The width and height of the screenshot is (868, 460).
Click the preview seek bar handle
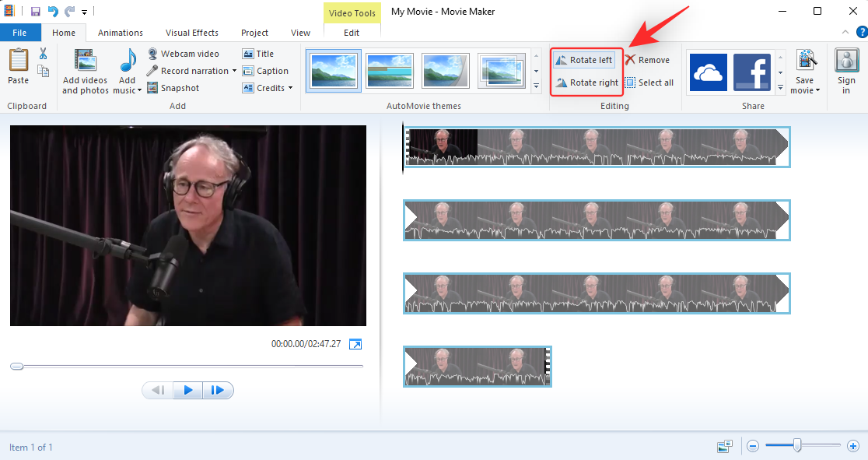(16, 367)
